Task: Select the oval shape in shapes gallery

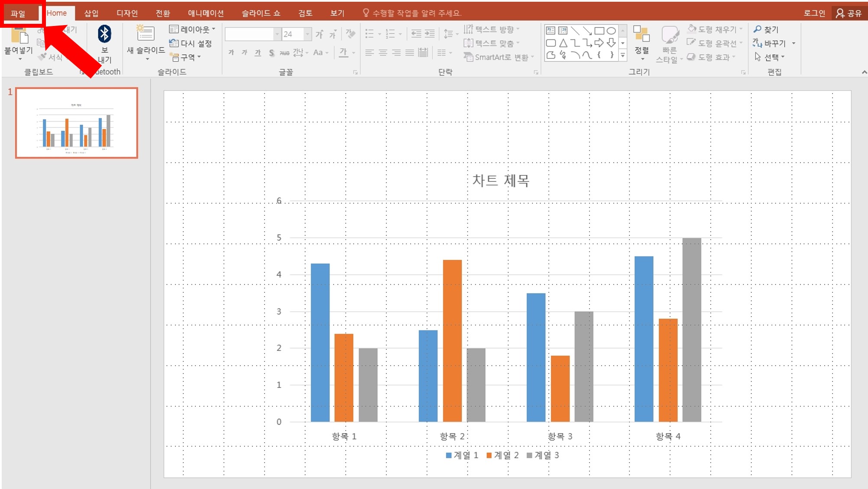Action: point(611,31)
